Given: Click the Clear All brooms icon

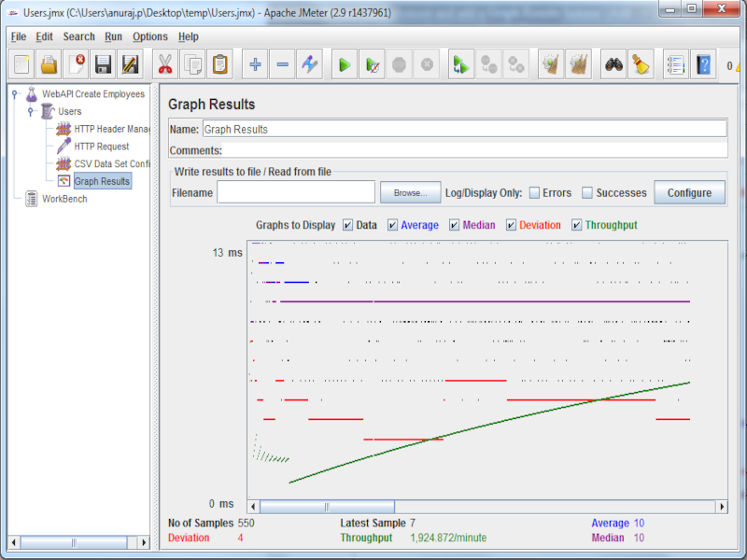Looking at the screenshot, I should tap(578, 63).
